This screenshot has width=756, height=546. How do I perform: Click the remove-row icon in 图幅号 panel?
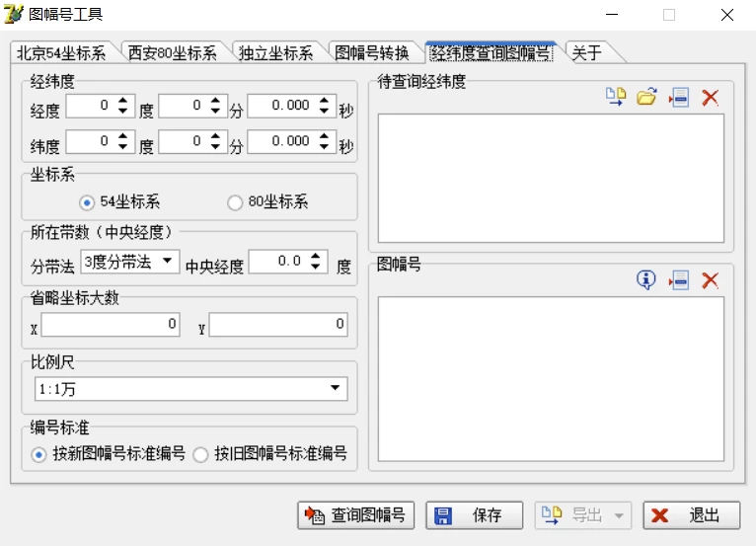[x=678, y=280]
